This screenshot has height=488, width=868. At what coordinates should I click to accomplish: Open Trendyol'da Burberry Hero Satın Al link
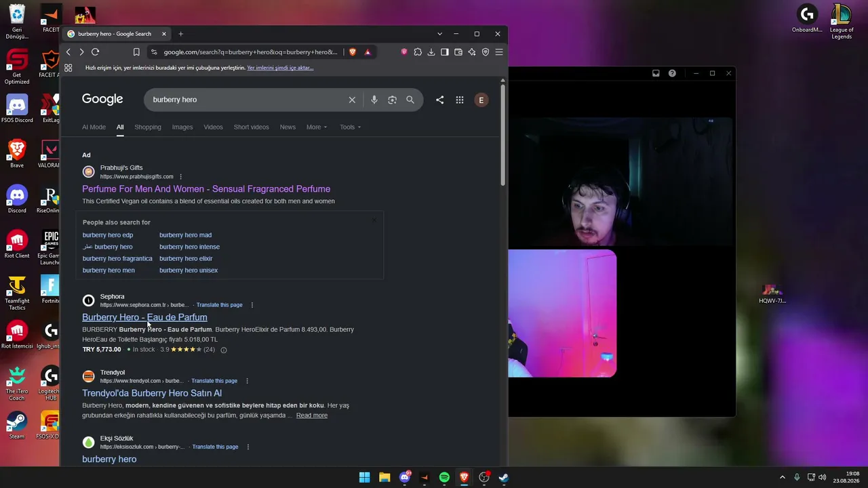tap(152, 393)
